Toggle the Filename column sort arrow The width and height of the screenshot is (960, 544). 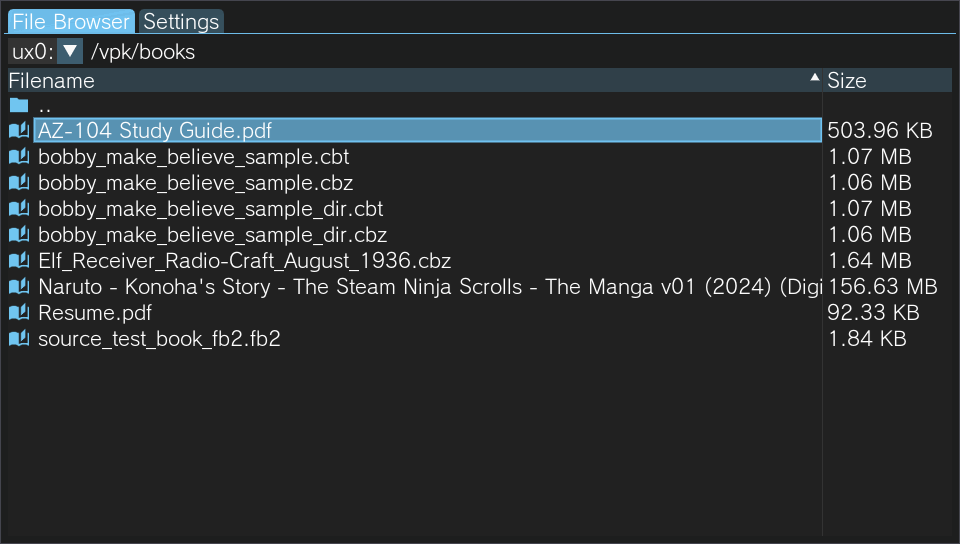click(x=814, y=77)
